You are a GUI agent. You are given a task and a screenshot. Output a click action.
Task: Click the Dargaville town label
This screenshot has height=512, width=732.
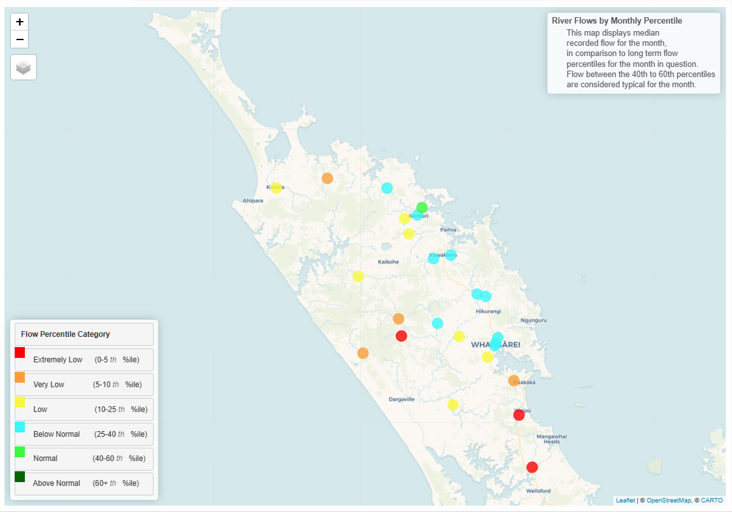[x=401, y=400]
